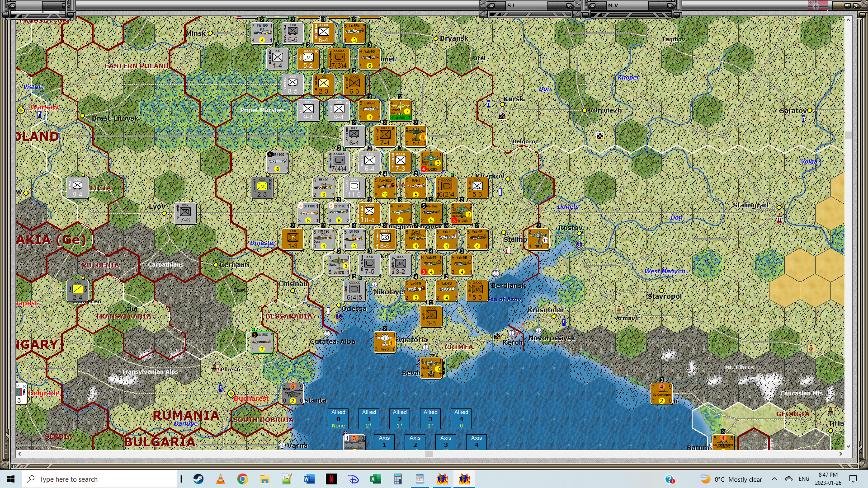The width and height of the screenshot is (868, 488).
Task: Select the Soviet 6-4 infantry counter near Minsk
Action: [x=324, y=33]
